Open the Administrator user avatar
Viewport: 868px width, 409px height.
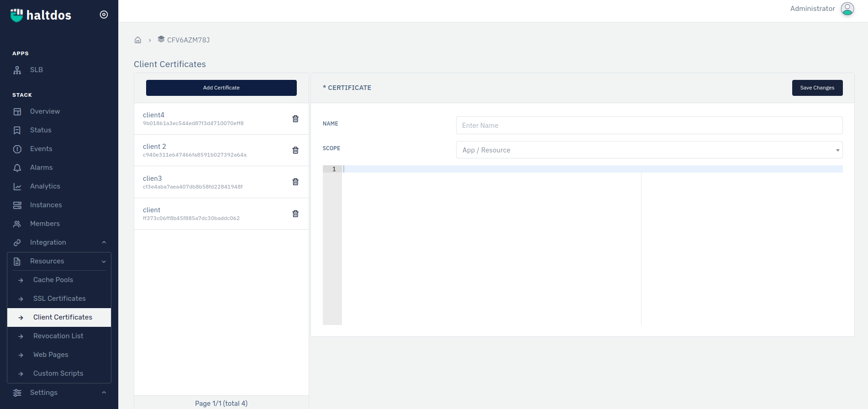(x=847, y=9)
